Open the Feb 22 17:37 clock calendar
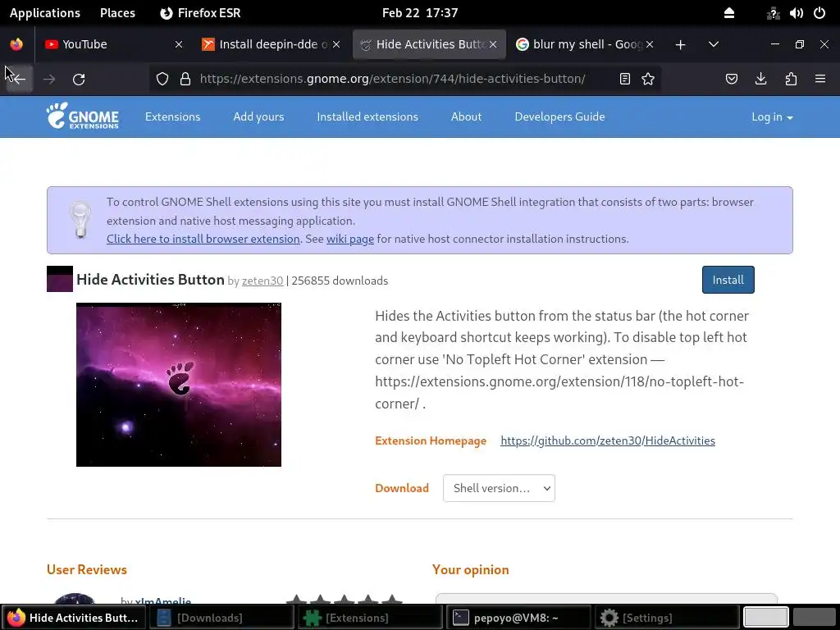Image resolution: width=840 pixels, height=630 pixels. [x=420, y=13]
